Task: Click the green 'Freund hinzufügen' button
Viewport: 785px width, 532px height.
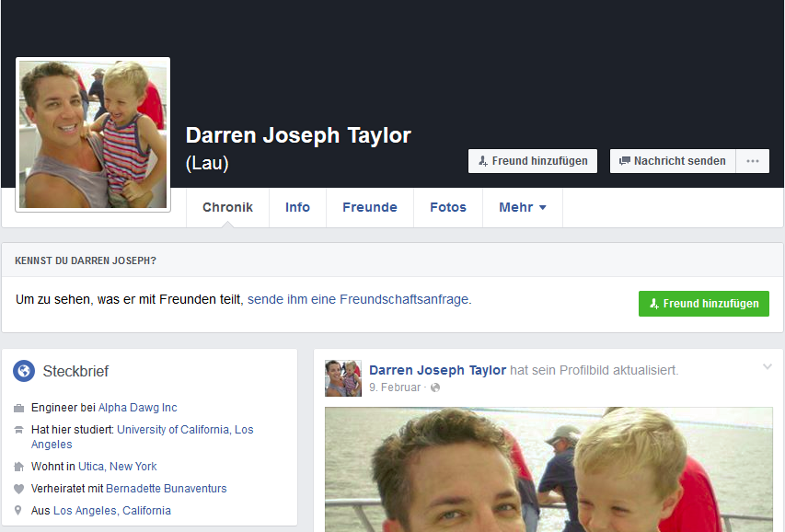Action: pyautogui.click(x=703, y=304)
